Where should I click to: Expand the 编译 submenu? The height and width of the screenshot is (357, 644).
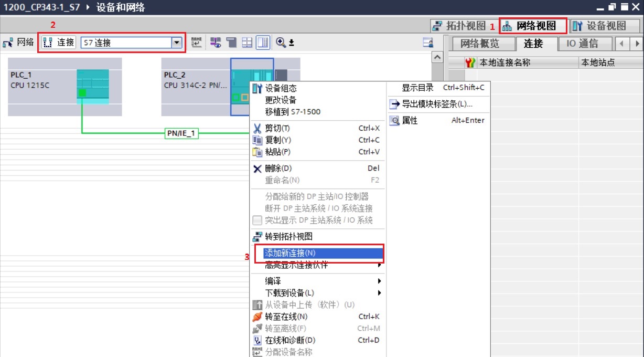(x=317, y=281)
